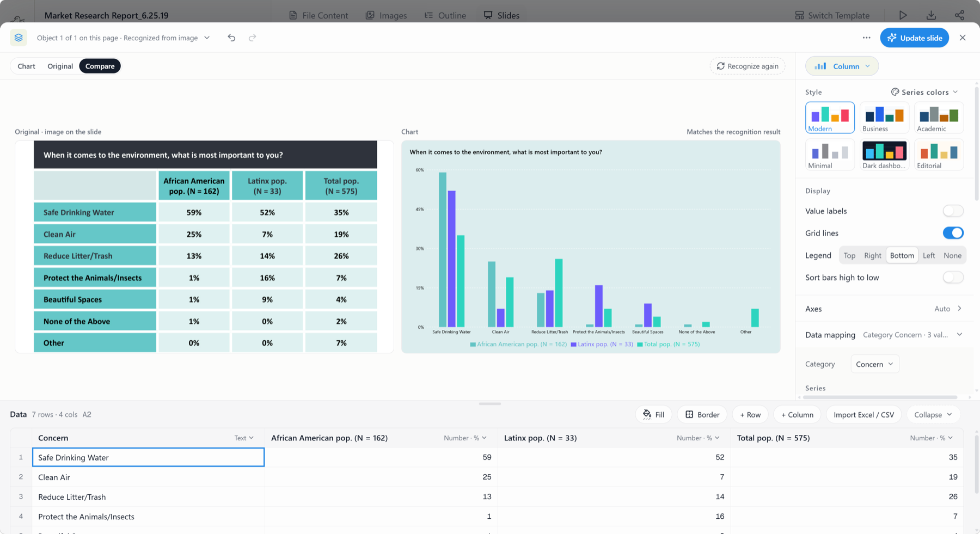The image size is (980, 534).
Task: Click the Reduce Litter/Trash data cell
Action: (148, 496)
